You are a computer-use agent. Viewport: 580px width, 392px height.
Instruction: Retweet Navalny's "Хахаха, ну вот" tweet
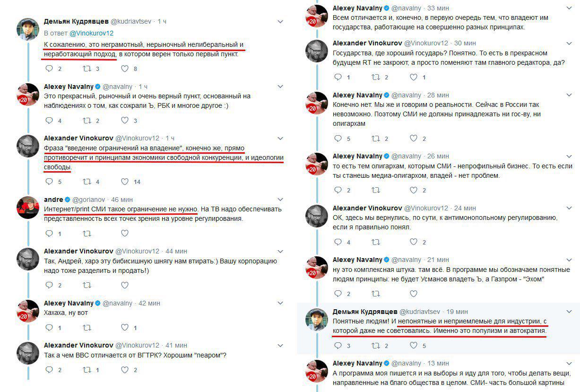click(x=87, y=327)
